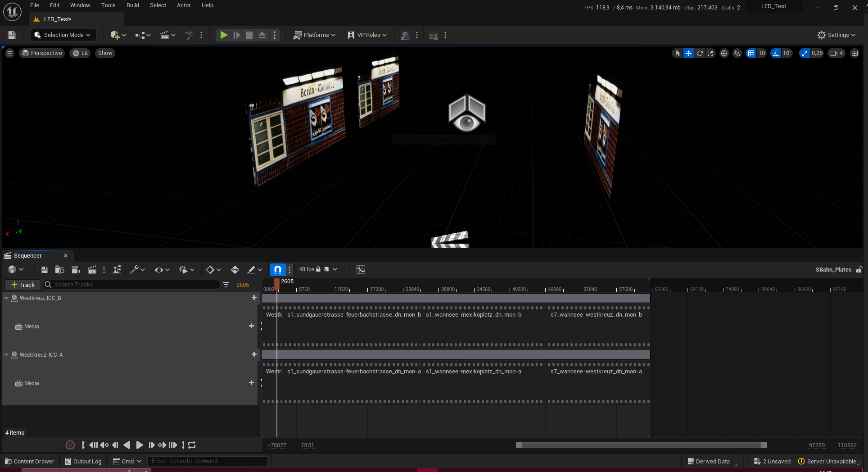Click the Sequencer render movie clapperboard icon

tap(92, 270)
